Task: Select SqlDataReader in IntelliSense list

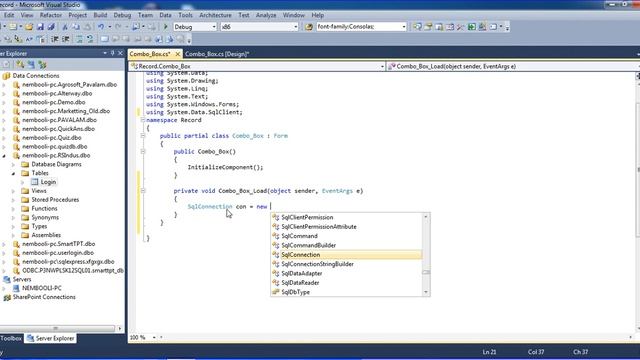Action: pos(300,283)
